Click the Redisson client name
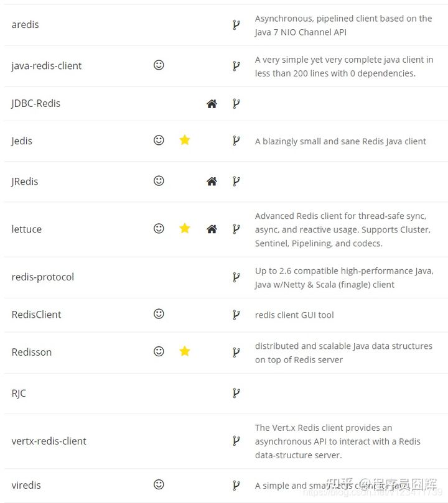This screenshot has width=448, height=503. (x=32, y=352)
